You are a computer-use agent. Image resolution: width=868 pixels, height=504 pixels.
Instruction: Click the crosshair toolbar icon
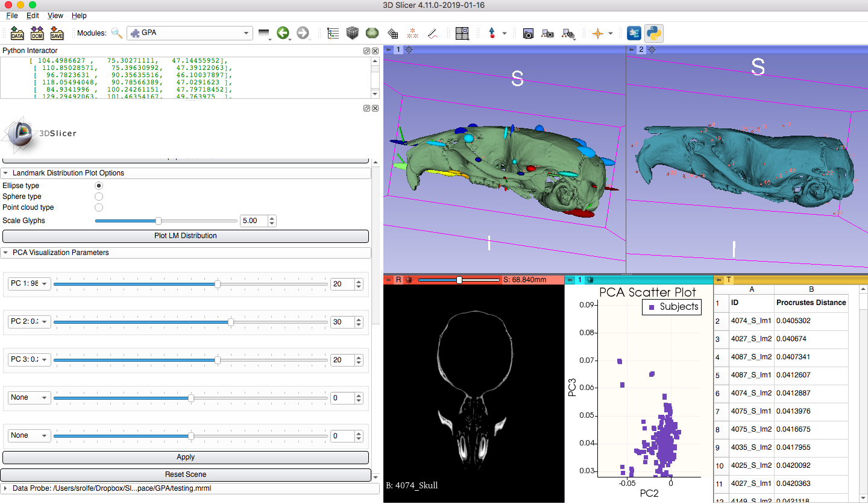click(596, 33)
